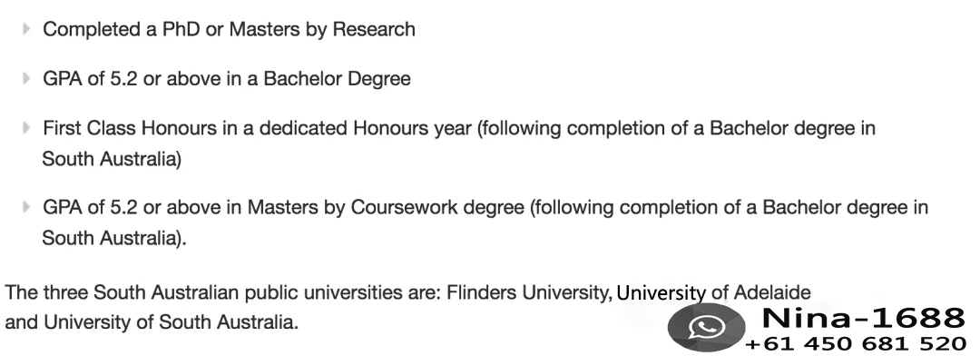980x356 pixels.
Task: Click the triangle bullet before First Class Honours
Action: 26,128
